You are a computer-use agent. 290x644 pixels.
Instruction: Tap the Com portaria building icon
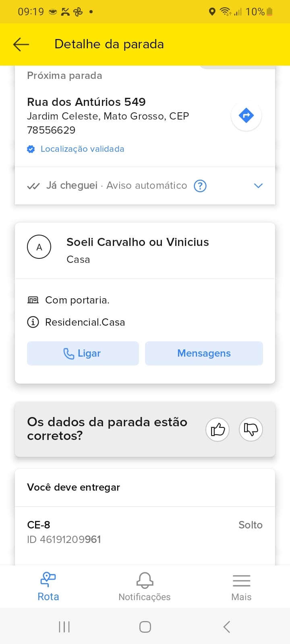33,300
